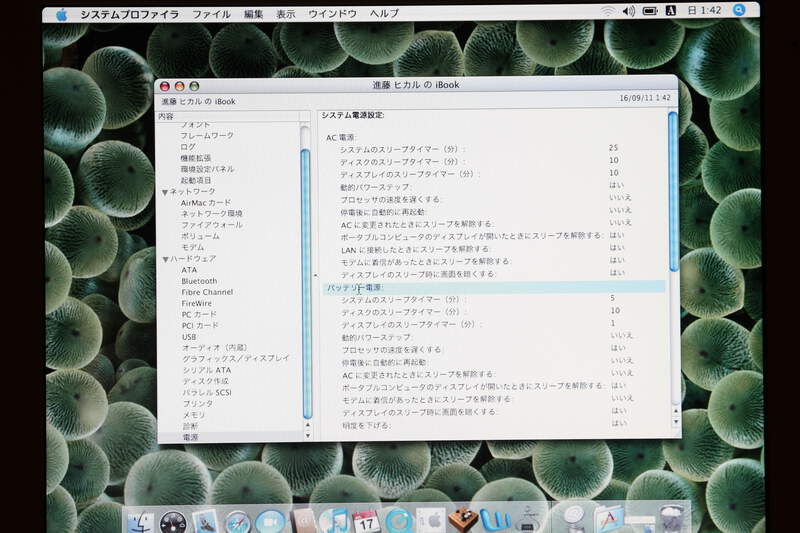This screenshot has width=800, height=533.
Task: Open iTunes from the Dock
Action: (334, 521)
